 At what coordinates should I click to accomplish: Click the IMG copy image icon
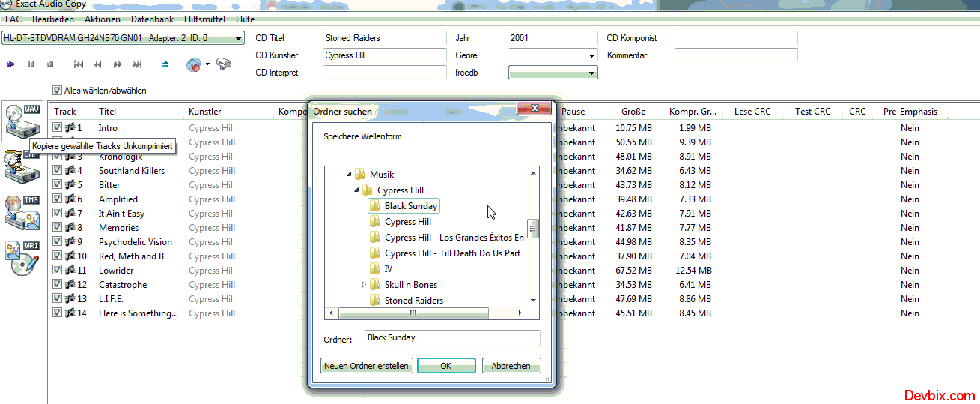[x=22, y=212]
